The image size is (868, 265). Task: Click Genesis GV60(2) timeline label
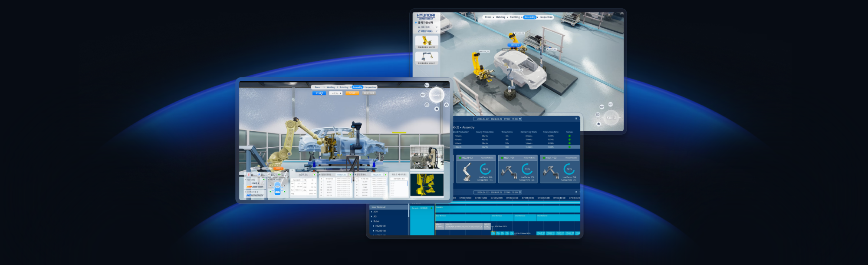pyautogui.click(x=420, y=208)
